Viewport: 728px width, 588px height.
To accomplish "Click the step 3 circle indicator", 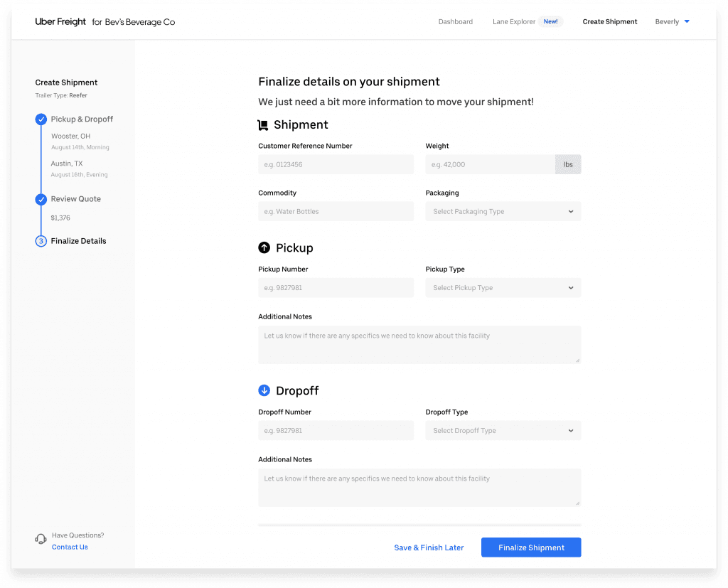I will coord(41,241).
